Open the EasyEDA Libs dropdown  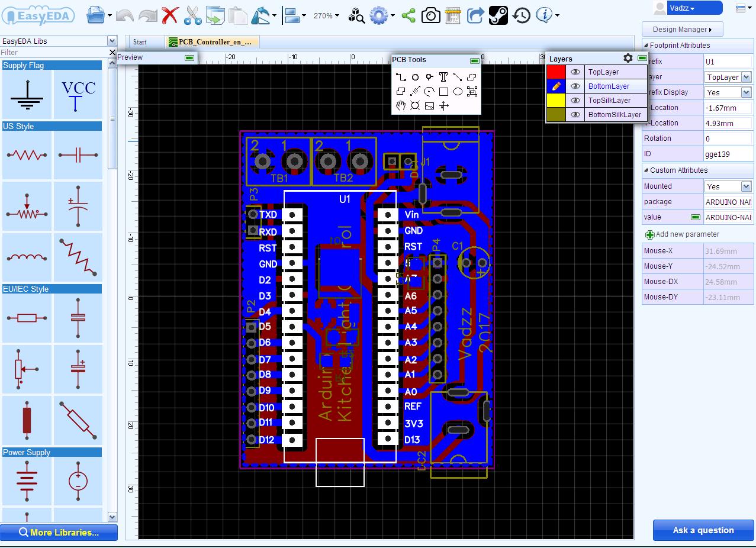[112, 41]
